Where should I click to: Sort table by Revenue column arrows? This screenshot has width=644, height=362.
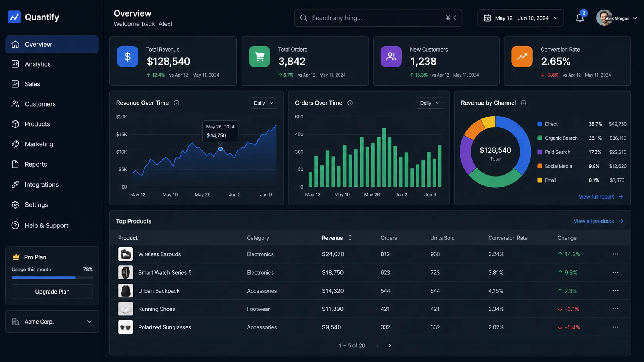tap(350, 238)
